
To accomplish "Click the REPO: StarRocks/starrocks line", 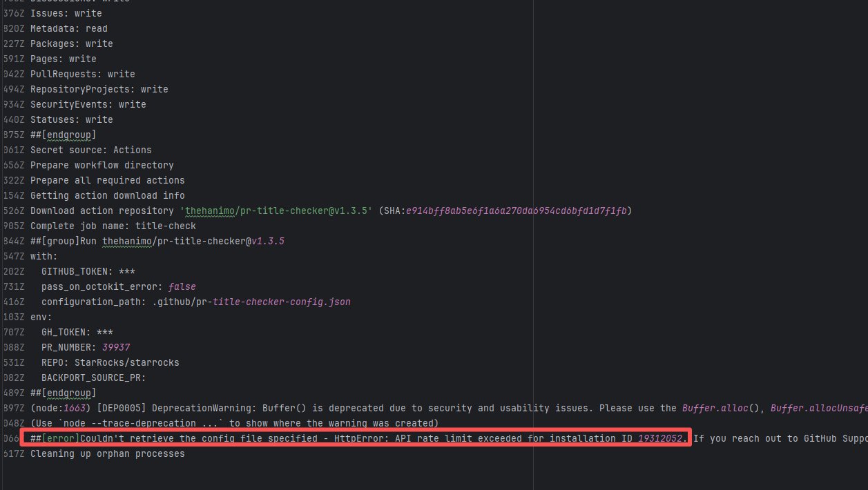I will point(110,363).
